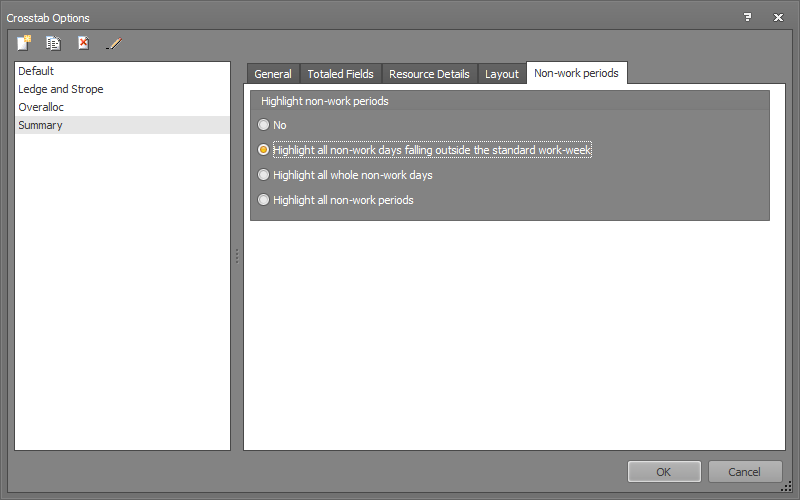Click the Delete option set icon
The image size is (800, 500).
(x=84, y=43)
